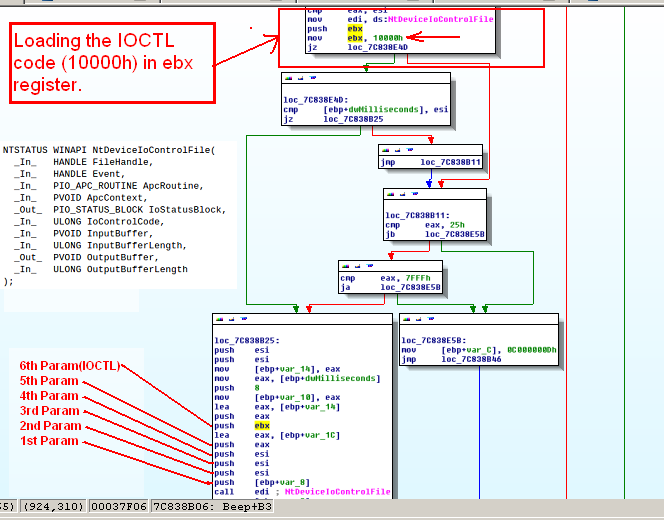The width and height of the screenshot is (664, 520).
Task: Select the push [ebp+var_8] instruction
Action: click(x=262, y=483)
